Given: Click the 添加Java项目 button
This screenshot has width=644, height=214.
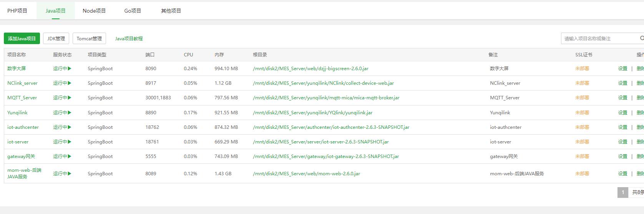Looking at the screenshot, I should 22,38.
